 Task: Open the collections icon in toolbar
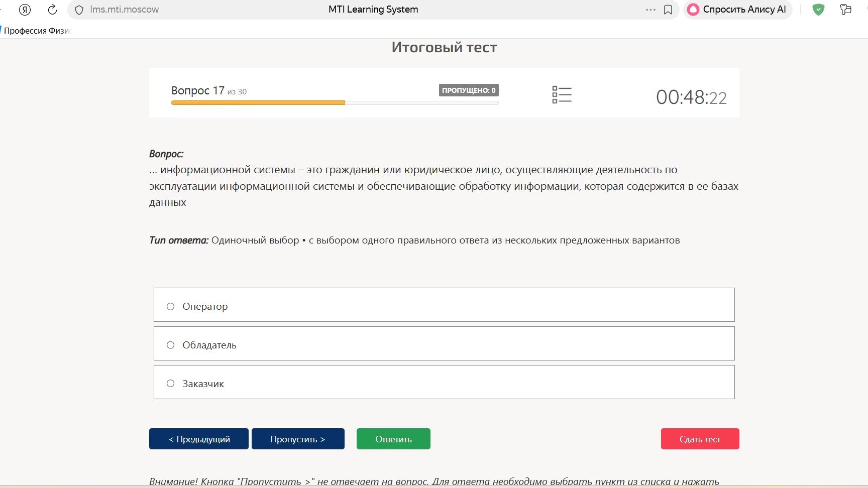[x=846, y=10]
